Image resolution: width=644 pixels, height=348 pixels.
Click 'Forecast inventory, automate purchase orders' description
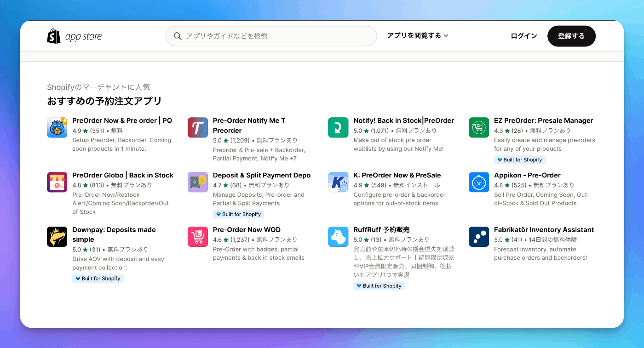[x=540, y=254]
